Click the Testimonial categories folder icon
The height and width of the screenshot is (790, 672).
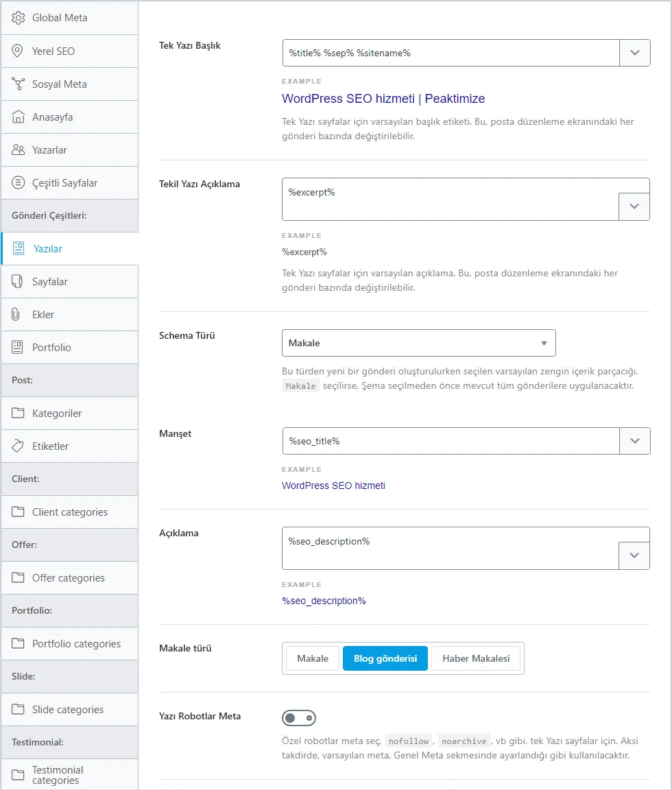(x=18, y=775)
